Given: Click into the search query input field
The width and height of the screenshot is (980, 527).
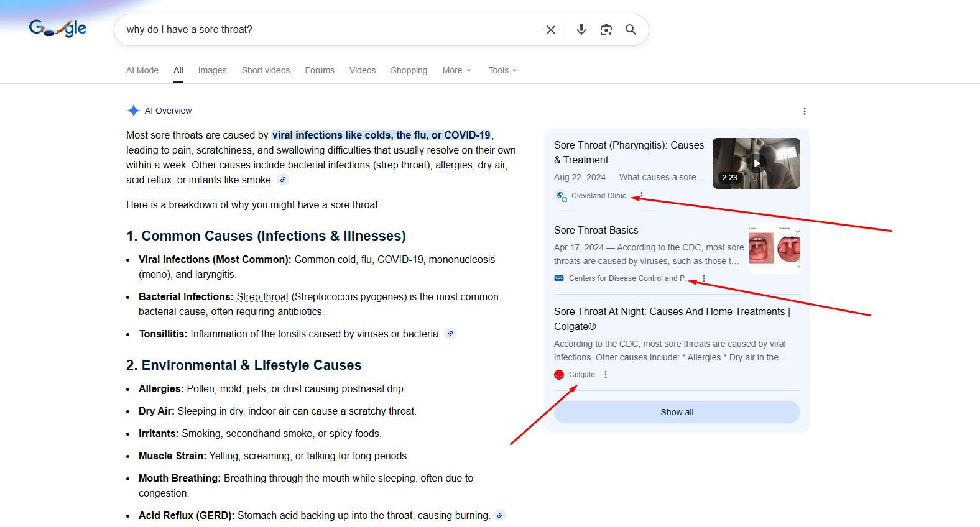Looking at the screenshot, I should click(330, 30).
